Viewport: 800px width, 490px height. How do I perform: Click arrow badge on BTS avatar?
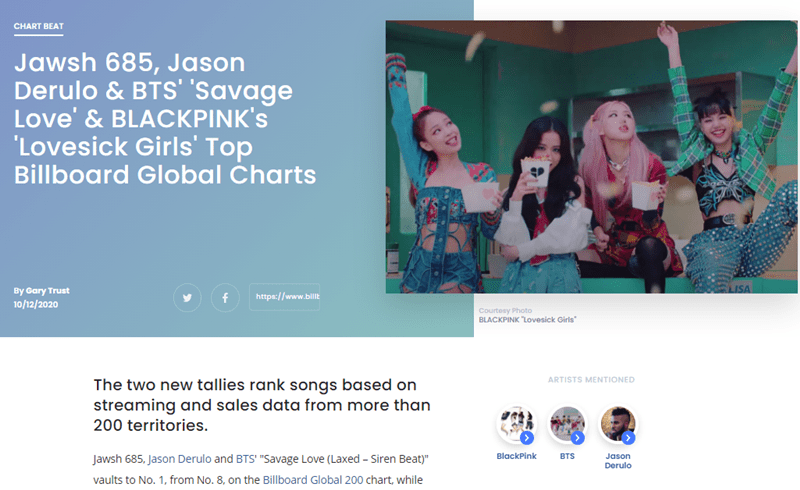pyautogui.click(x=578, y=438)
